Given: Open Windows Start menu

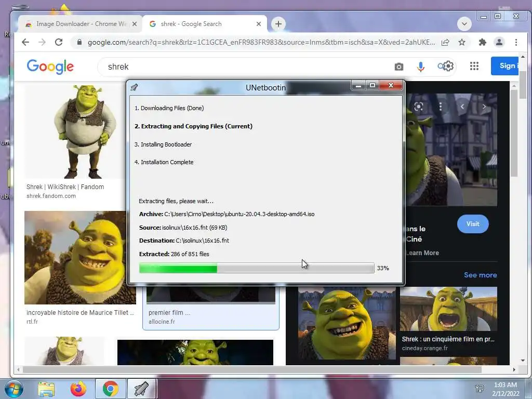Looking at the screenshot, I should [x=13, y=389].
